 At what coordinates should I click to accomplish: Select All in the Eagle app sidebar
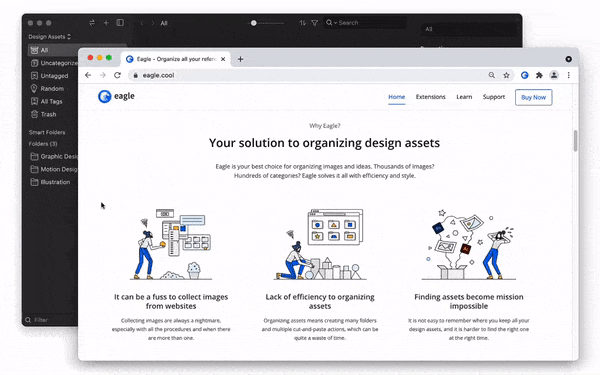click(53, 50)
